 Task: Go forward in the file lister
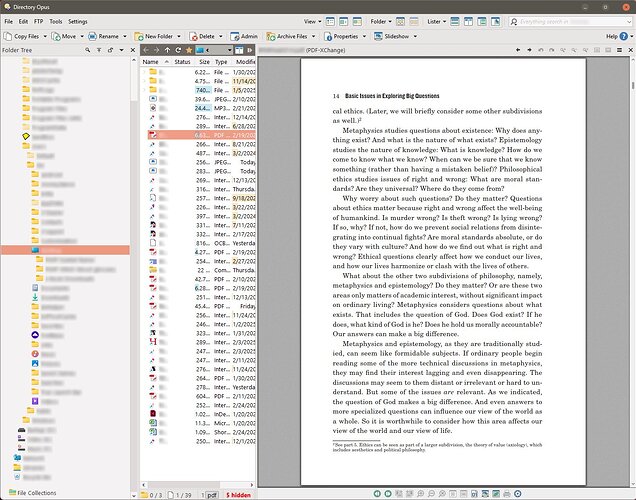[157, 50]
